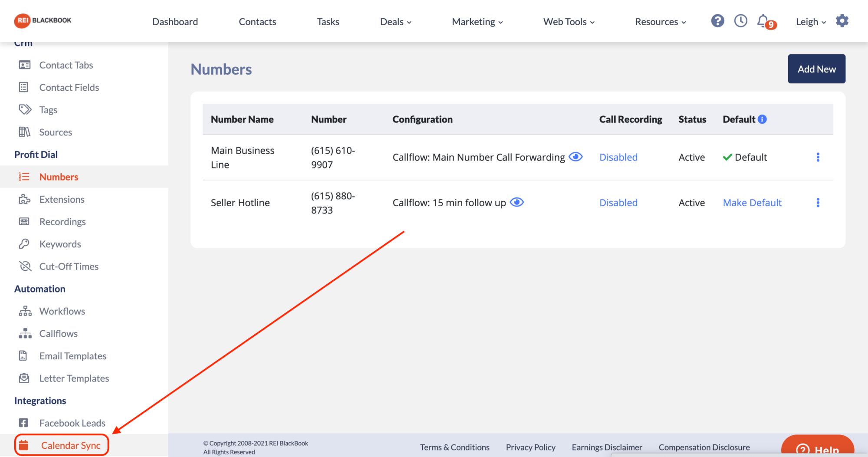Open Compensation Disclosure footer link
Screen dimensions: 868x457
click(x=704, y=447)
